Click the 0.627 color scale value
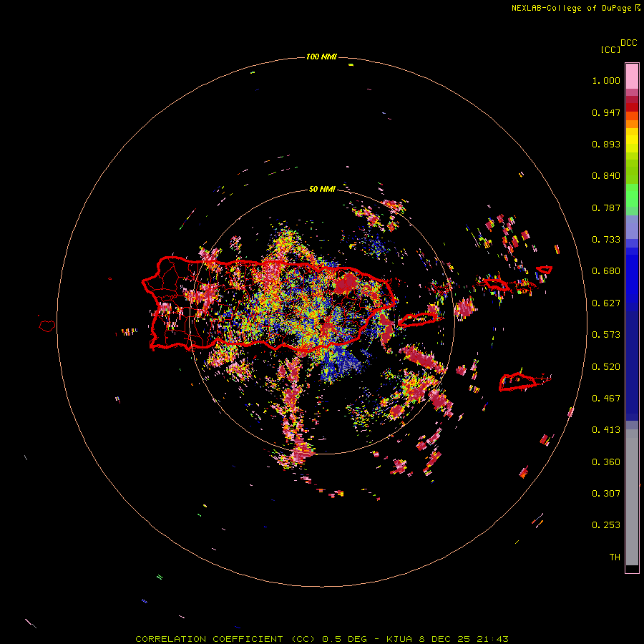Viewport: 644px width, 644px height. tap(606, 303)
